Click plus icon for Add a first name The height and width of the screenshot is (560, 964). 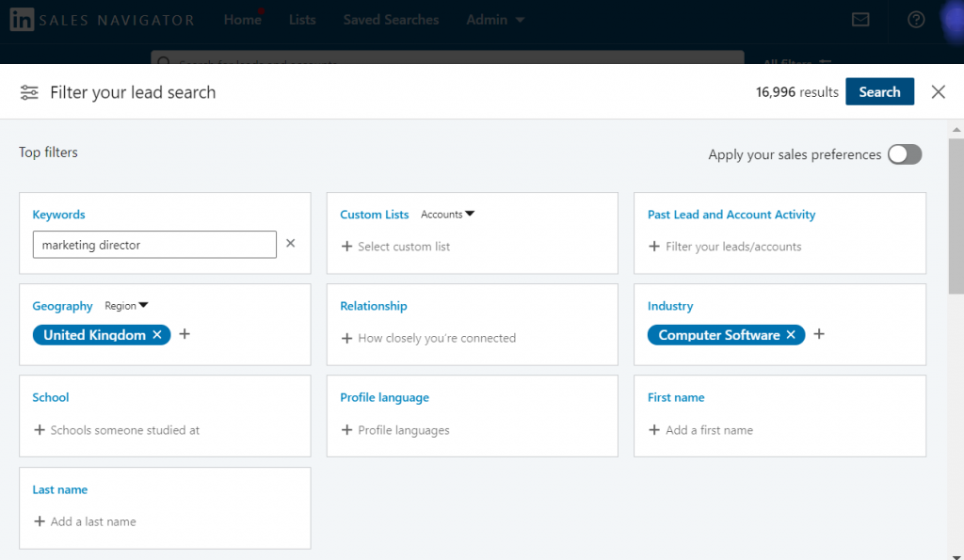654,430
